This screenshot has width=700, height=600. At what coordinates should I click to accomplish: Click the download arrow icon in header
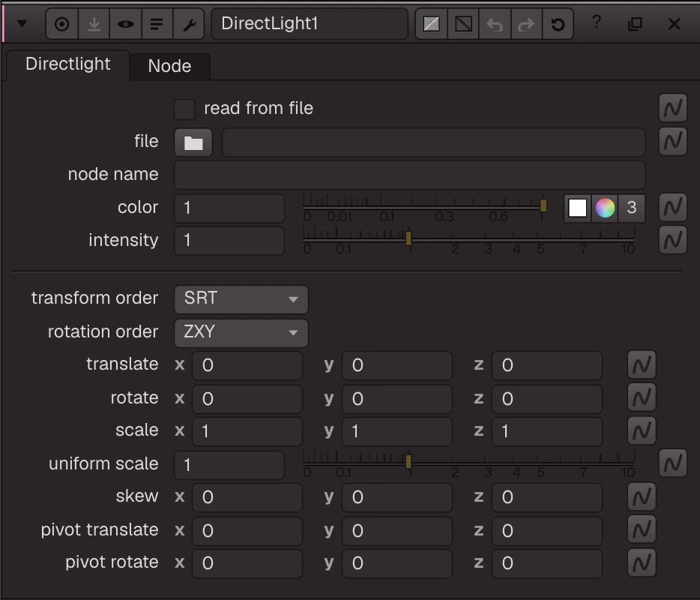click(94, 24)
